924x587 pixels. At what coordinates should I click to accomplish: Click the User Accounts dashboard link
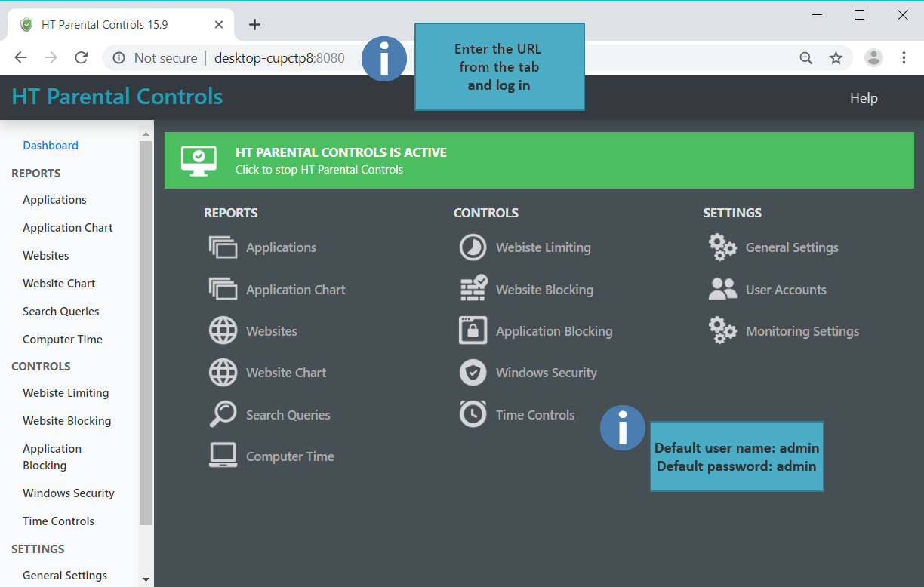point(786,290)
